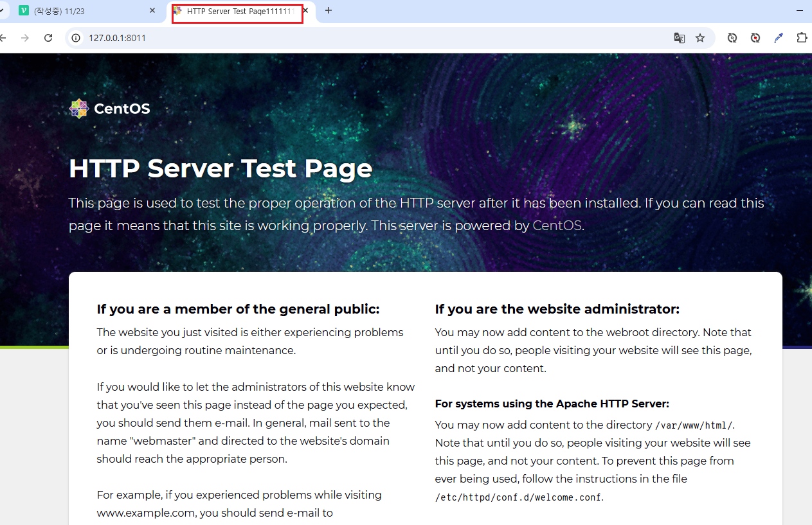
Task: Select the HTTP Server Test Page1111111 tab
Action: coord(241,11)
